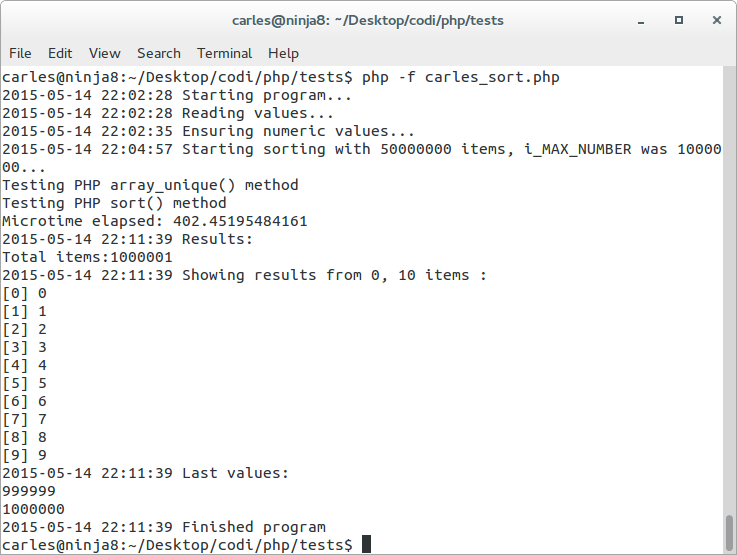Click the 'php -f carles_sort.php' command text
The width and height of the screenshot is (737, 555).
(461, 77)
